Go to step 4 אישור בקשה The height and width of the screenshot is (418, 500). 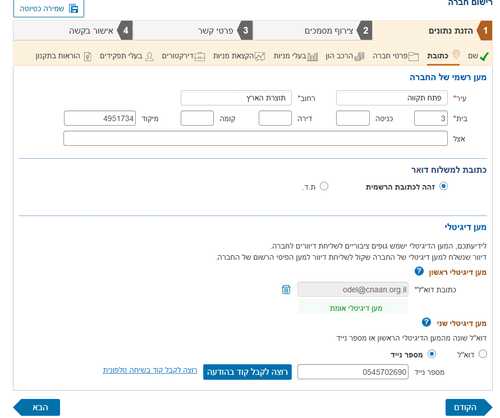(x=73, y=31)
